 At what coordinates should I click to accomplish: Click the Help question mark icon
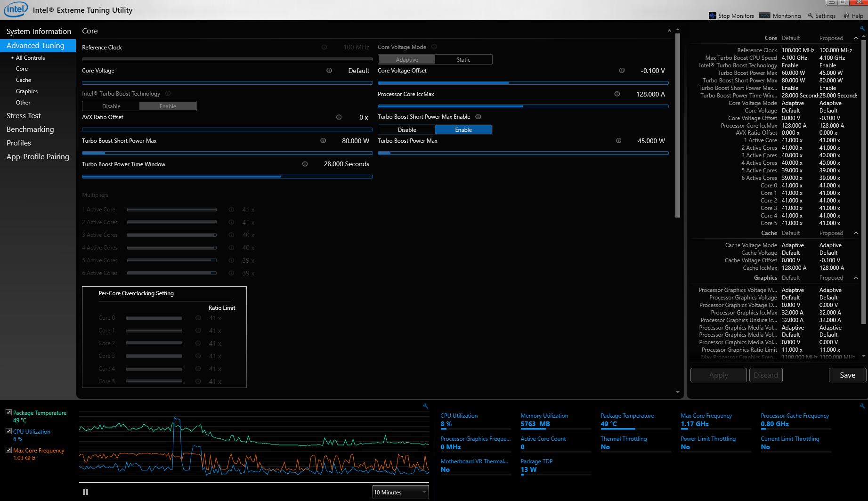click(846, 16)
